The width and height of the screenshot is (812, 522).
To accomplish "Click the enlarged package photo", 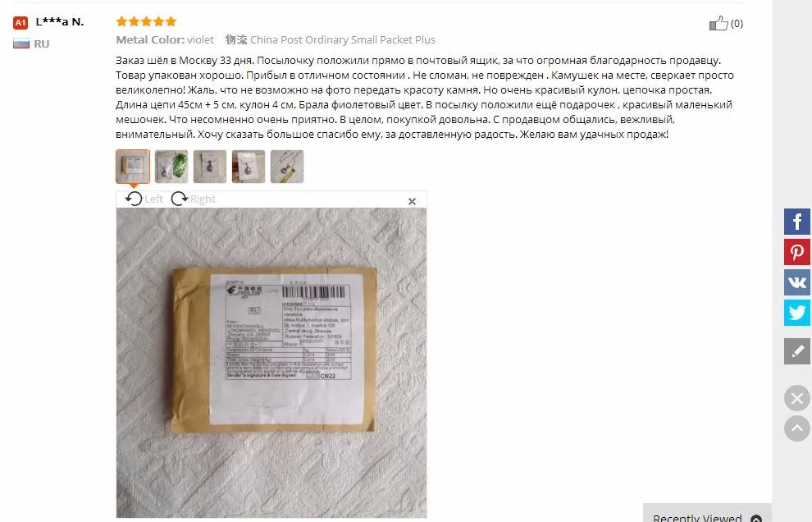I will [271, 363].
